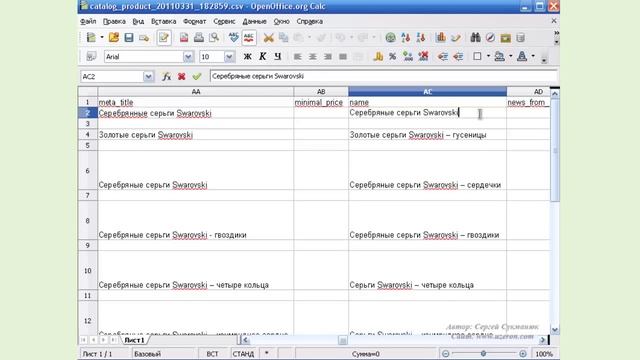
Task: Click Font Color icon
Action: (522, 56)
